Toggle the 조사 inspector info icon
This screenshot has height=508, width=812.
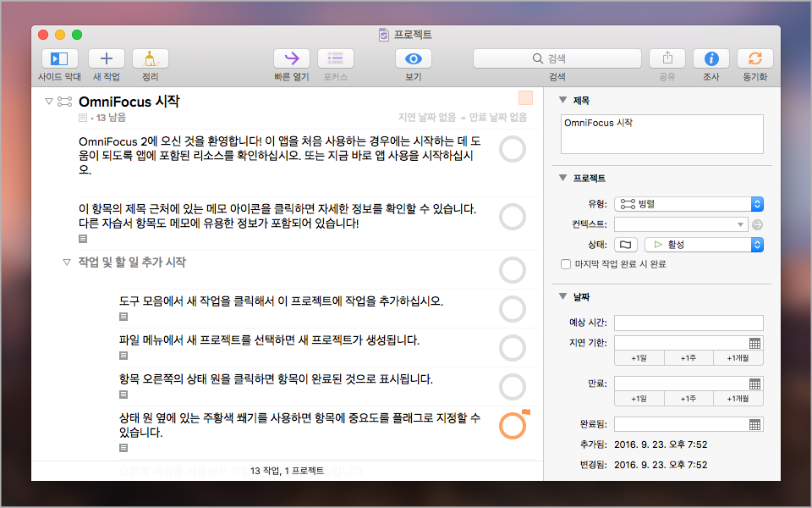pos(711,58)
